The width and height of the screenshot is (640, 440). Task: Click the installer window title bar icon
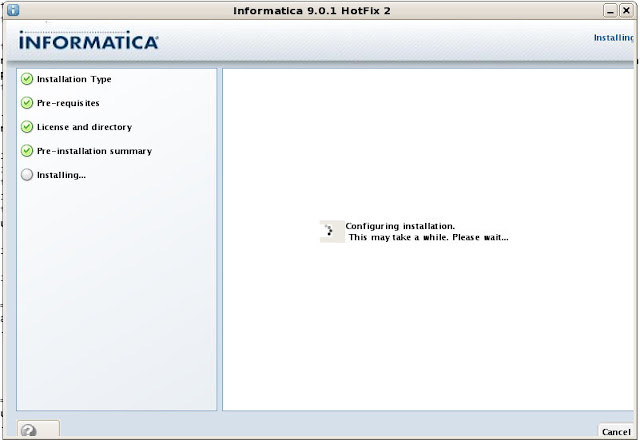click(13, 10)
